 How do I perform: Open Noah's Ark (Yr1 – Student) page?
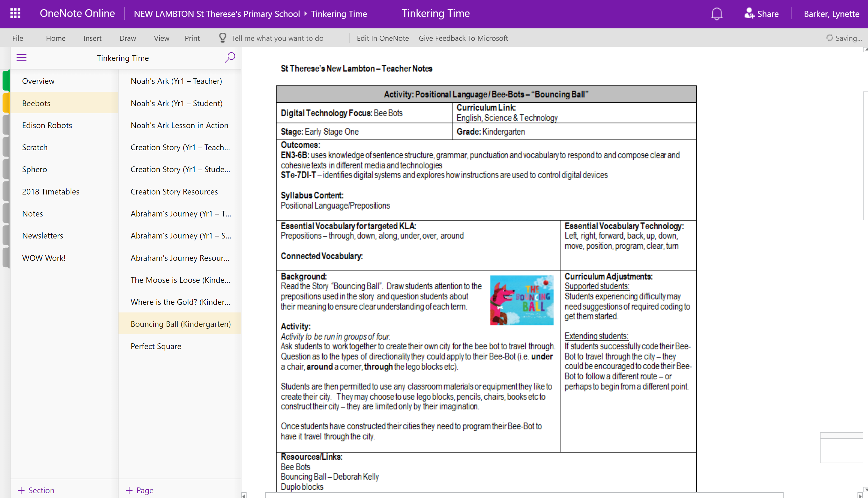[x=179, y=103]
